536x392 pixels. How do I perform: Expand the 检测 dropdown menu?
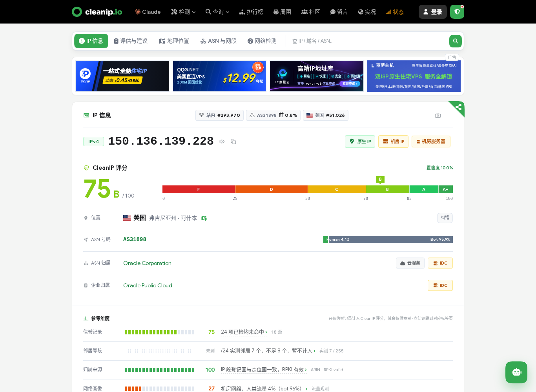183,12
